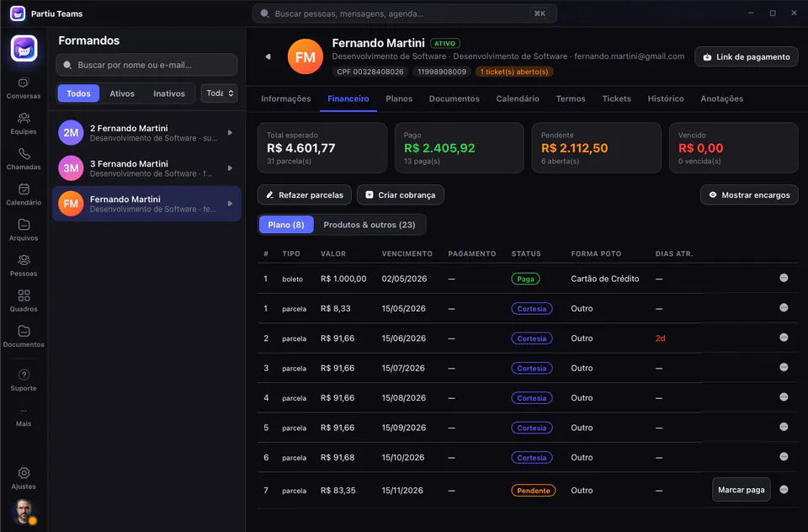Open Chamadas section
This screenshot has height=532, width=808.
[x=24, y=159]
